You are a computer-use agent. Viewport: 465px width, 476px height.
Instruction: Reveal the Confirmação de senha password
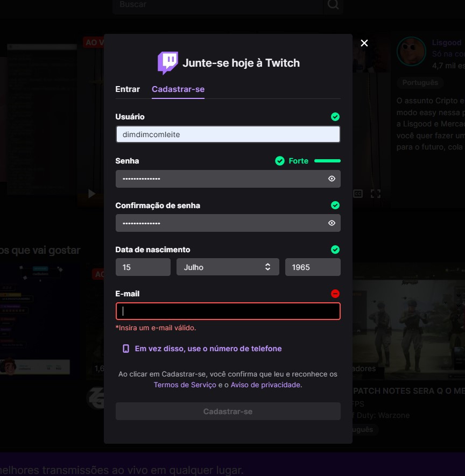tap(332, 223)
